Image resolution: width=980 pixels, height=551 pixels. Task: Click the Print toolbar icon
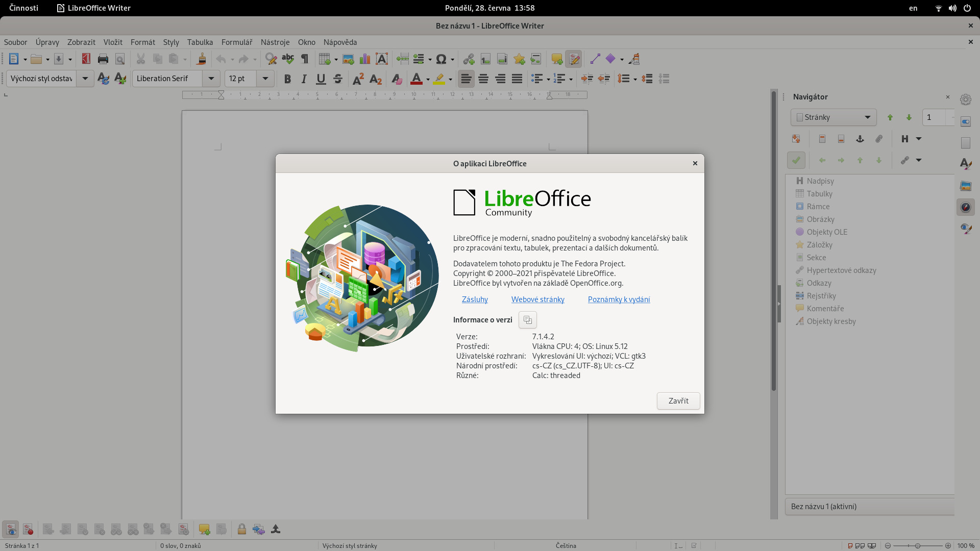click(x=103, y=59)
